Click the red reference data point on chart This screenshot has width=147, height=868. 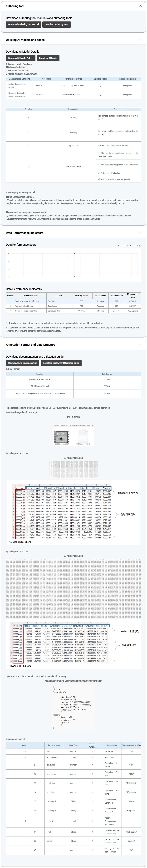pos(74,253)
